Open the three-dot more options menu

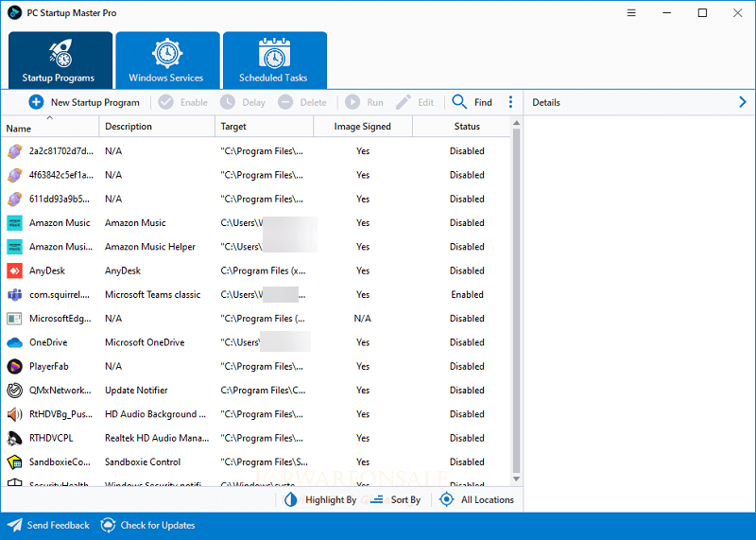[x=510, y=102]
